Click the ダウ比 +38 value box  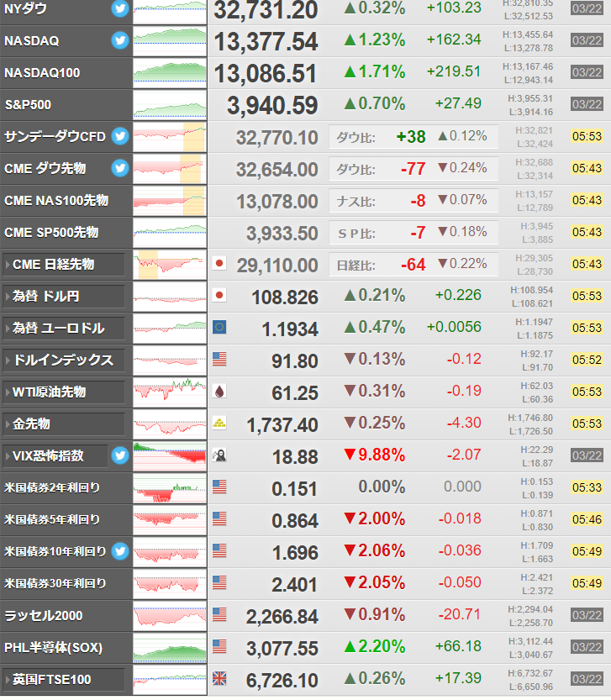pyautogui.click(x=413, y=137)
